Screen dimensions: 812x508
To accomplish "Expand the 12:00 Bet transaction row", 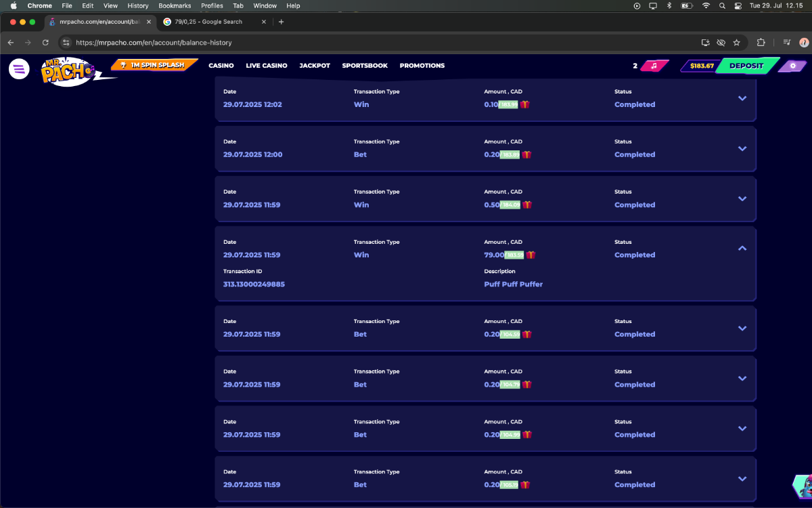I will (742, 148).
